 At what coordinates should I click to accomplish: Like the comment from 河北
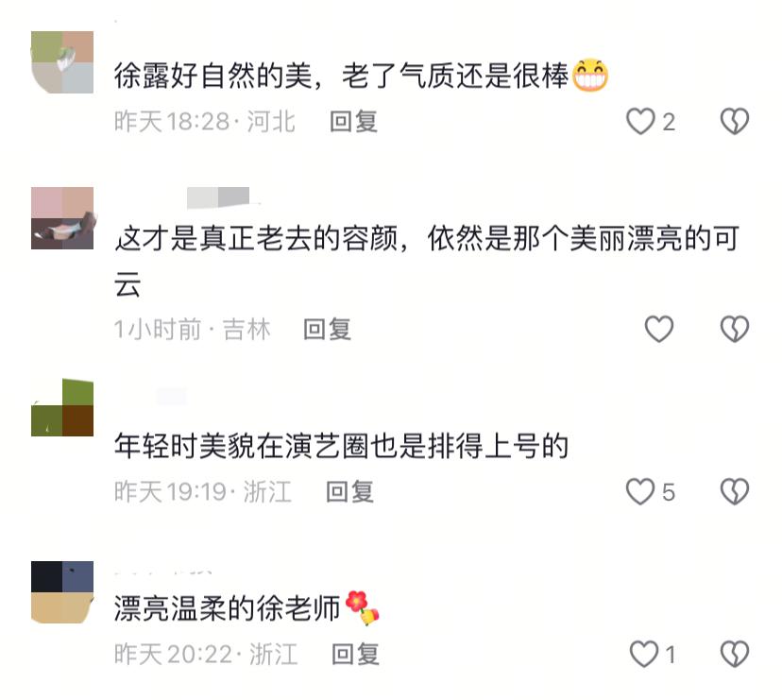(x=640, y=121)
